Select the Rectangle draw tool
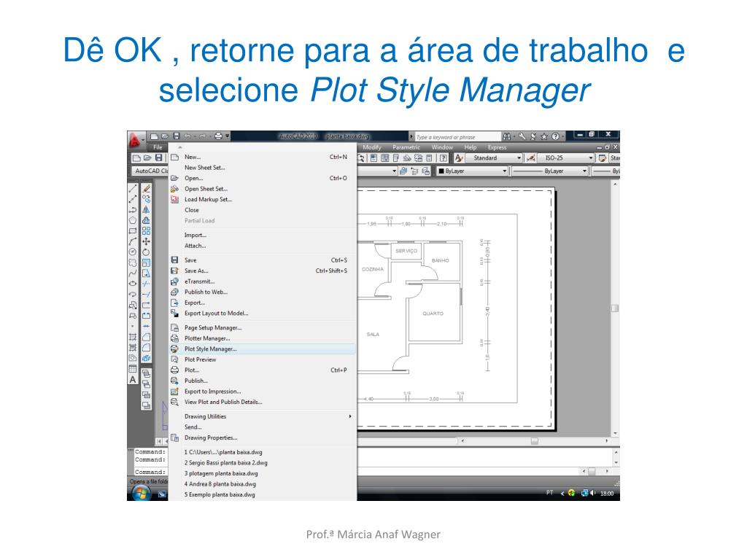Viewport: 747px width, 560px height. (x=133, y=231)
